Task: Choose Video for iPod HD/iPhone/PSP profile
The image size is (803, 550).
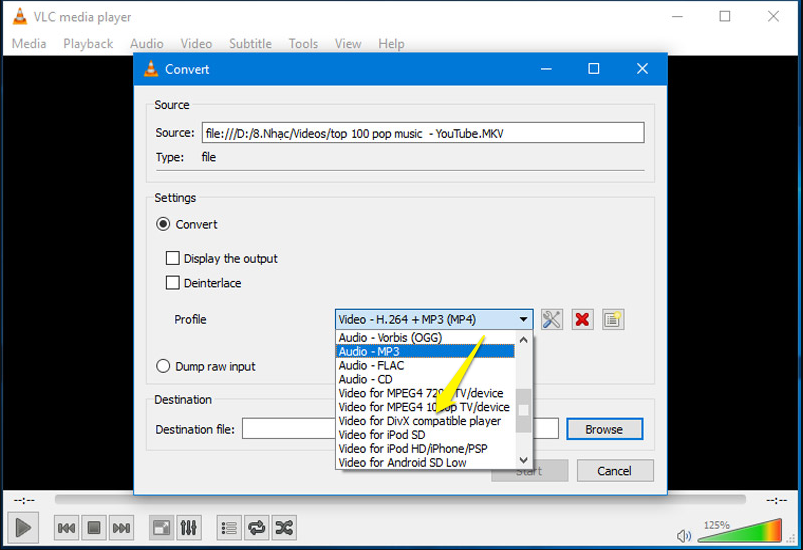Action: [426, 448]
